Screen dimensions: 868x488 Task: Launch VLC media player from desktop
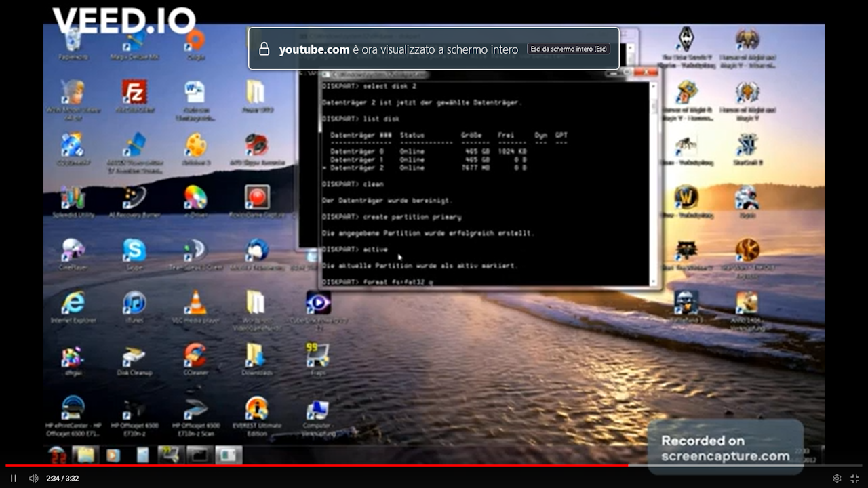coord(195,303)
